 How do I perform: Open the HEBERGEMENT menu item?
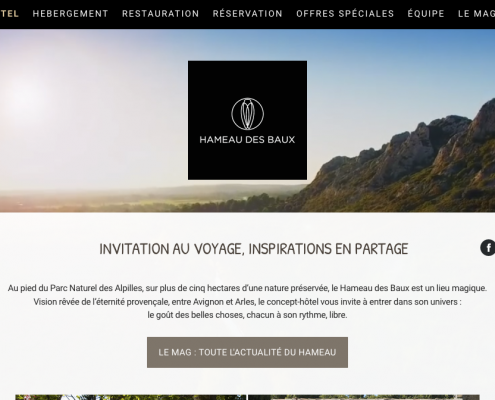[70, 14]
